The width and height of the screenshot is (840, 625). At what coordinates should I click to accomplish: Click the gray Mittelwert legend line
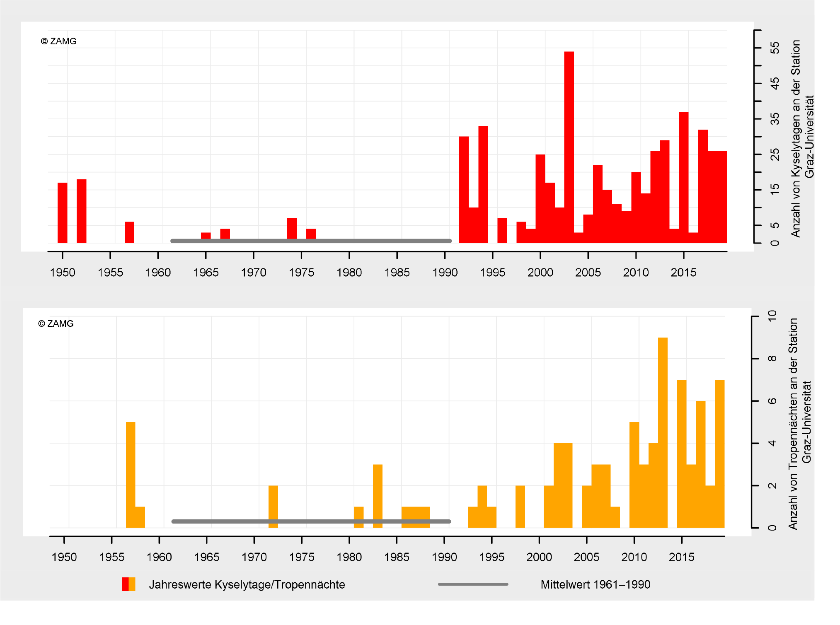click(x=473, y=584)
